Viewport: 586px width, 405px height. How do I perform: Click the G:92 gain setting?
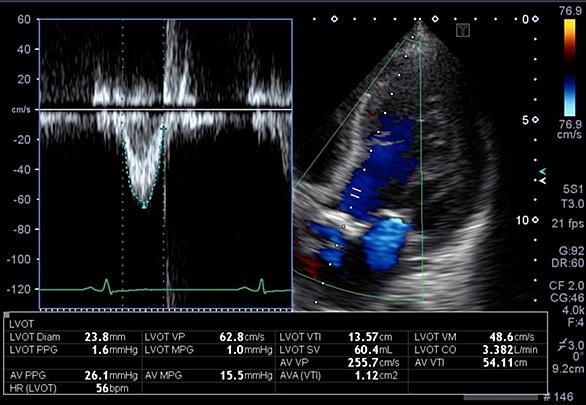tap(570, 250)
